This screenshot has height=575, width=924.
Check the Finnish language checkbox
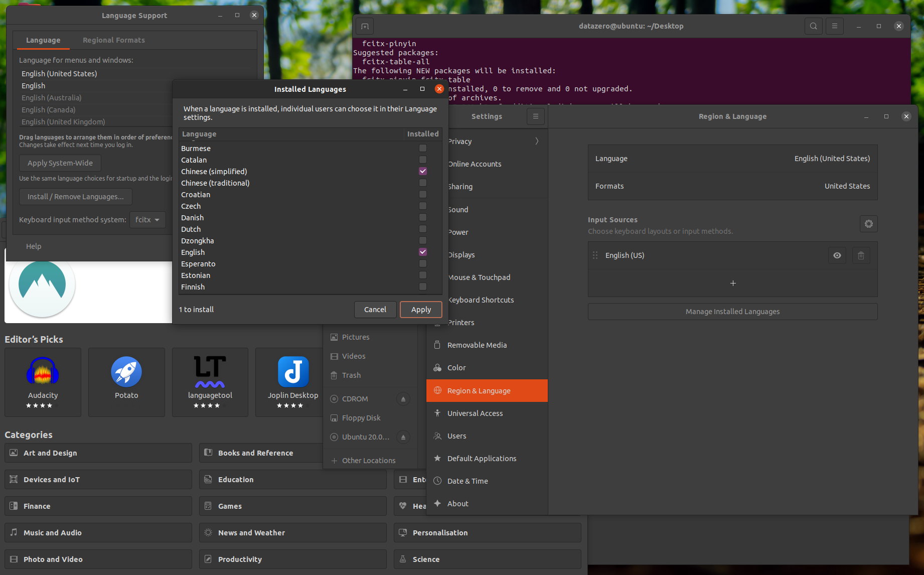423,286
